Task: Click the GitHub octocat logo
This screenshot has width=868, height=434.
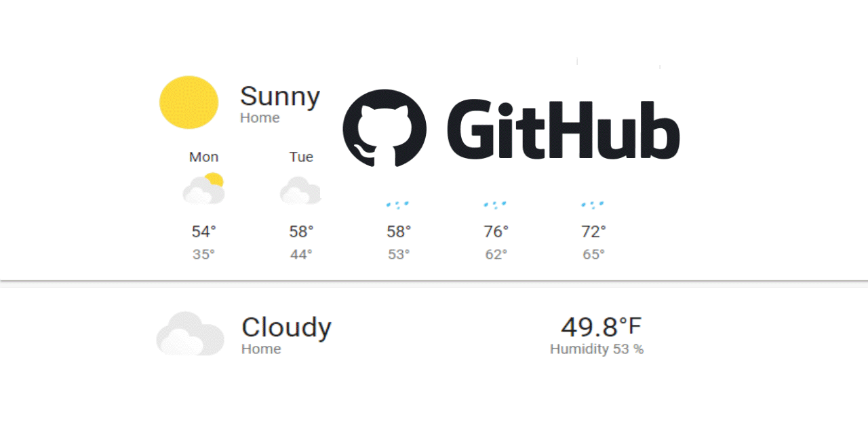Action: 384,128
